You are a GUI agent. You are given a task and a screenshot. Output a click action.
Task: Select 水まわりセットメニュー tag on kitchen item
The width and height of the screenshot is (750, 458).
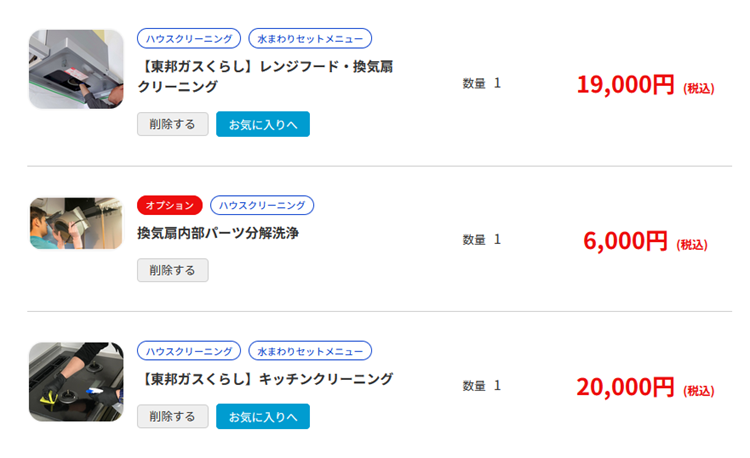point(310,351)
